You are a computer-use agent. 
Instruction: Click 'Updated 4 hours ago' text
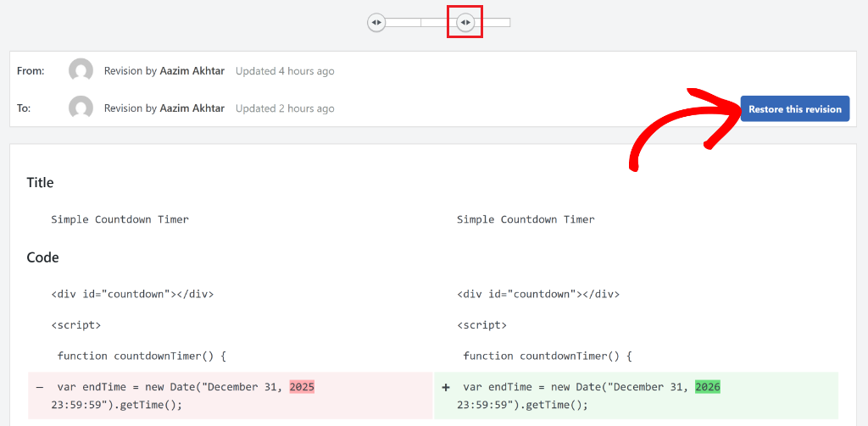(x=285, y=71)
